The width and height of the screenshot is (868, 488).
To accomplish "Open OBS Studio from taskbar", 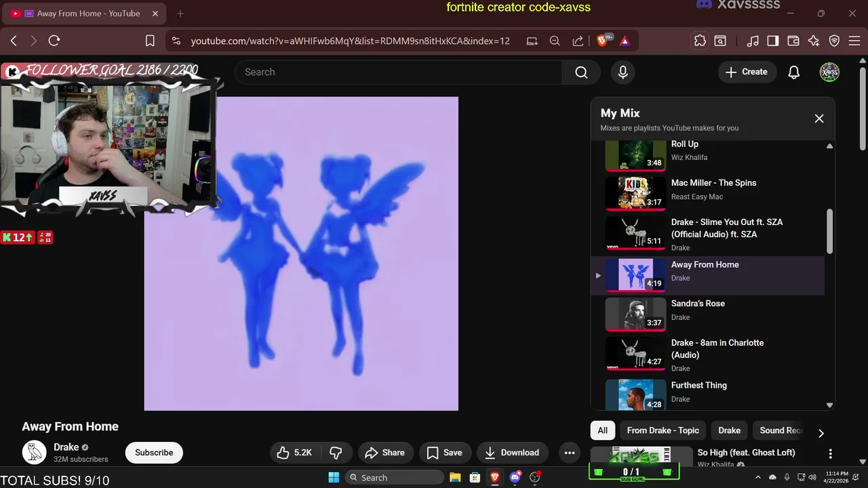I will [x=535, y=477].
